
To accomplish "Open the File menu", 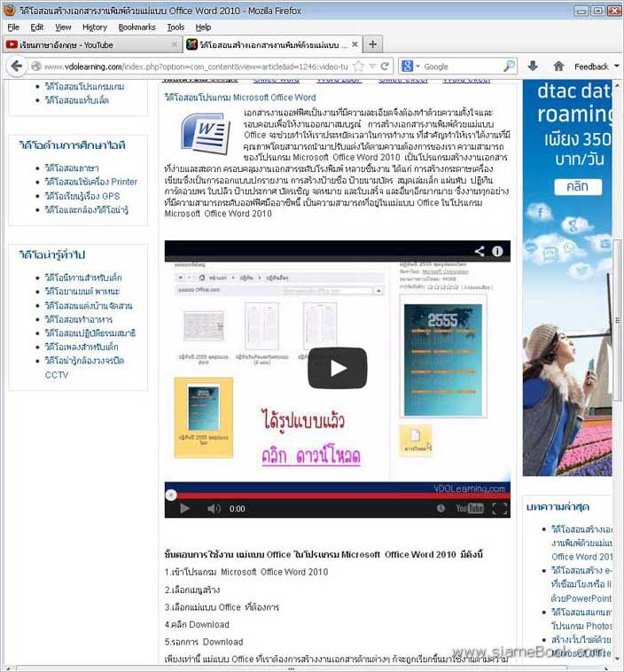I will point(13,27).
